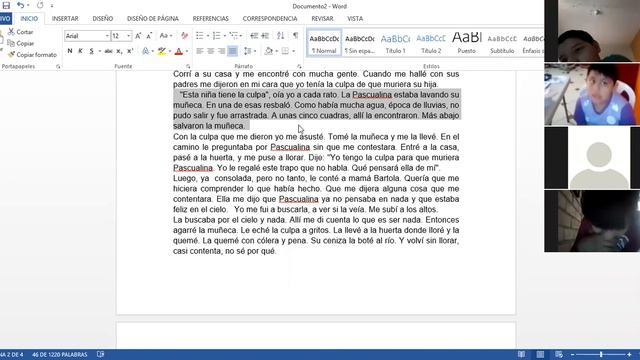640x360 pixels.
Task: Undo the last action
Action: pyautogui.click(x=20, y=6)
